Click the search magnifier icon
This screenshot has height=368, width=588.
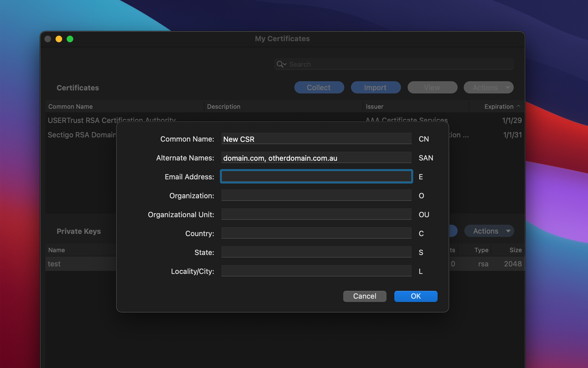[279, 64]
